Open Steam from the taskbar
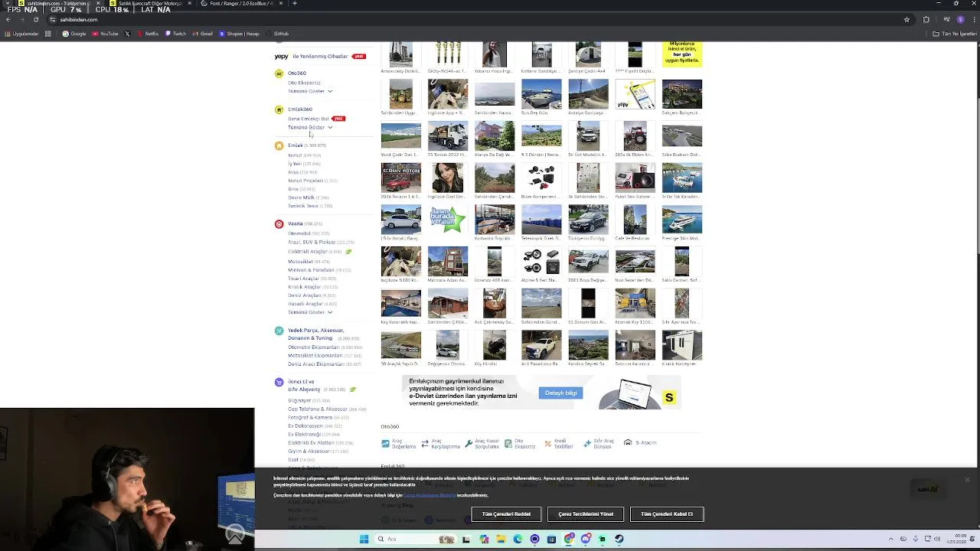The image size is (980, 551). (x=619, y=539)
